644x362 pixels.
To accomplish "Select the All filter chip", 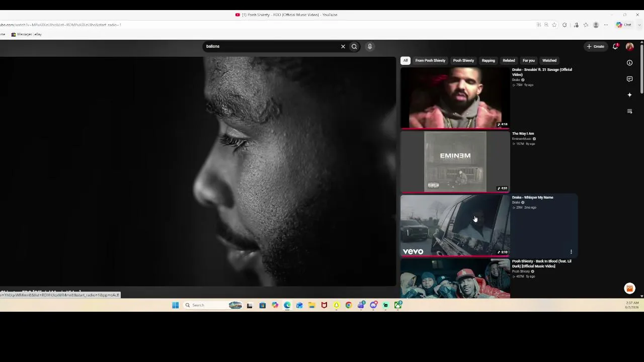I will tap(405, 60).
